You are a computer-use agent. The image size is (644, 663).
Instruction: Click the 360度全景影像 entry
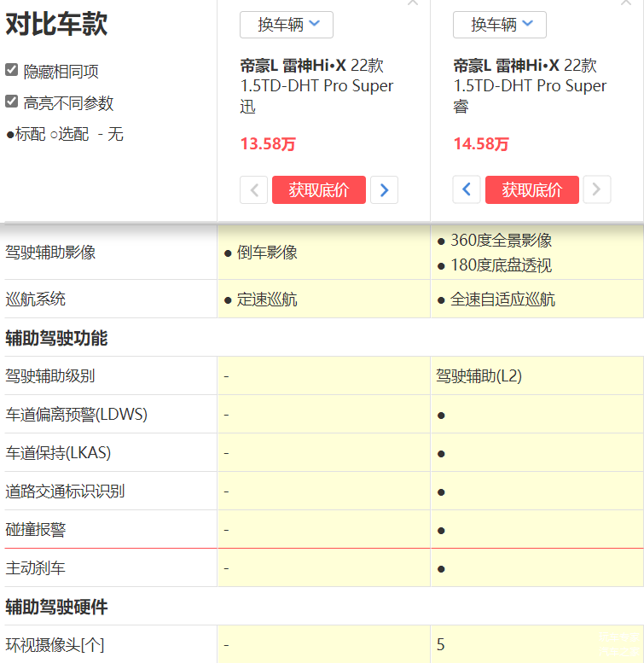coord(502,240)
